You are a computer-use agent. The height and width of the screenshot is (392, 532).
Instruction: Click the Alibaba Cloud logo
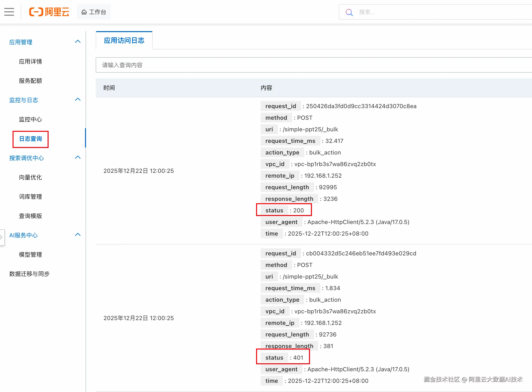click(x=49, y=12)
